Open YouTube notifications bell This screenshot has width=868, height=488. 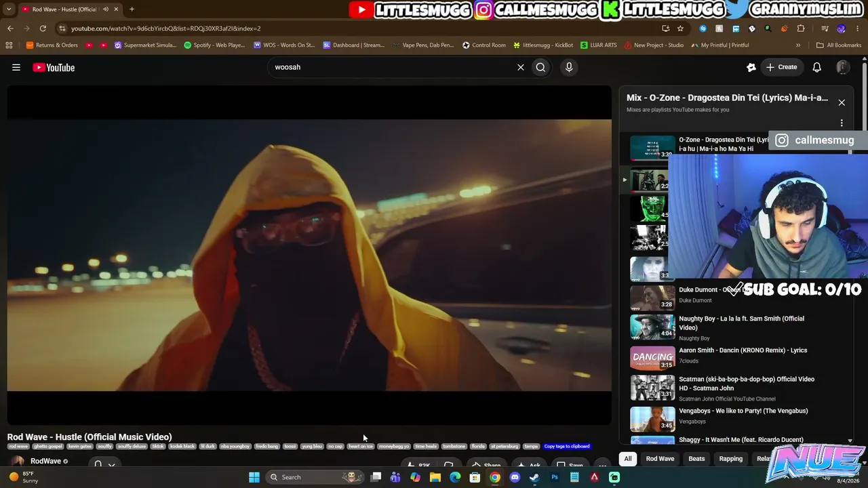tap(817, 67)
